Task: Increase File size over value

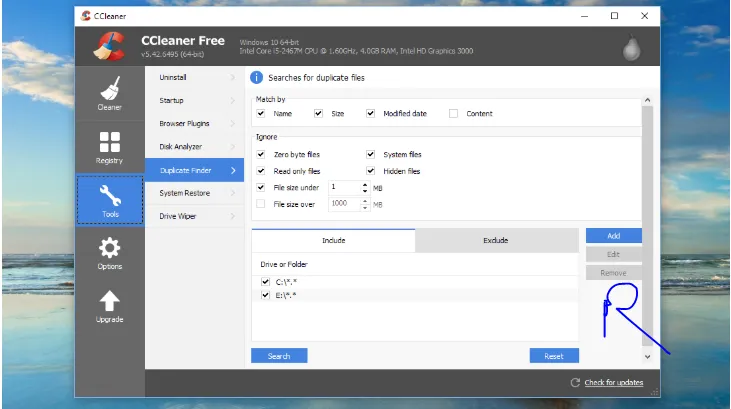Action: (365, 201)
